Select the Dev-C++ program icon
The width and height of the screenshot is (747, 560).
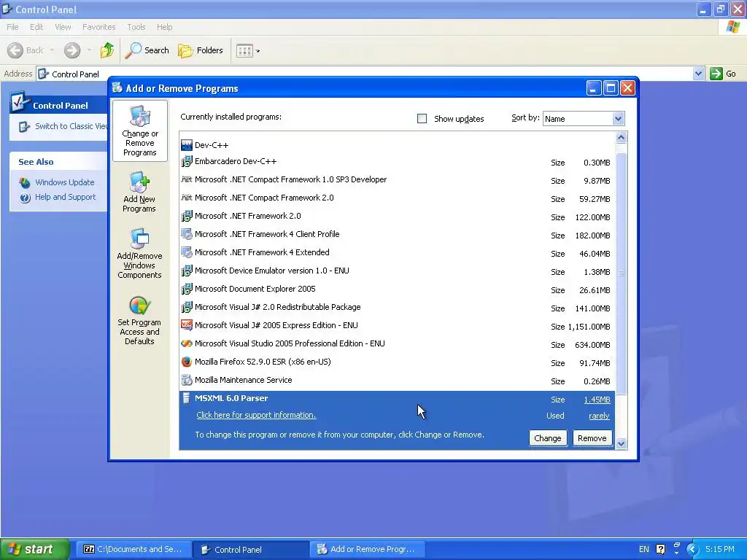tap(187, 145)
